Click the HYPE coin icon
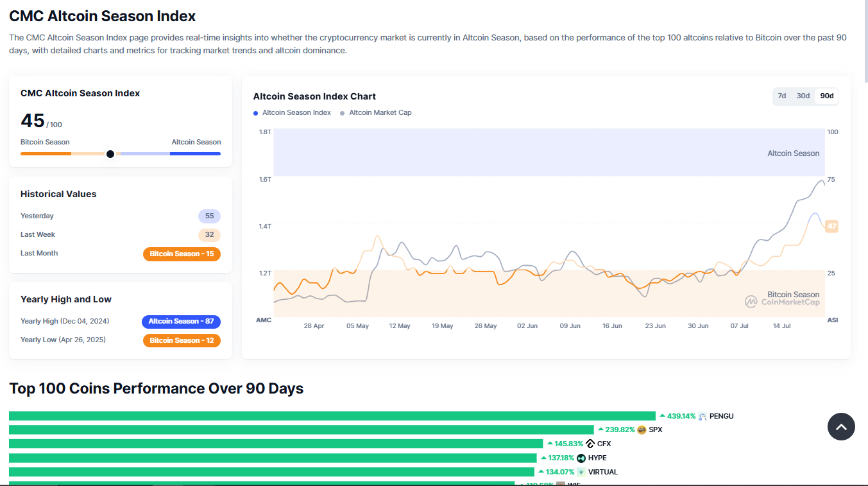The image size is (868, 486). click(x=581, y=458)
